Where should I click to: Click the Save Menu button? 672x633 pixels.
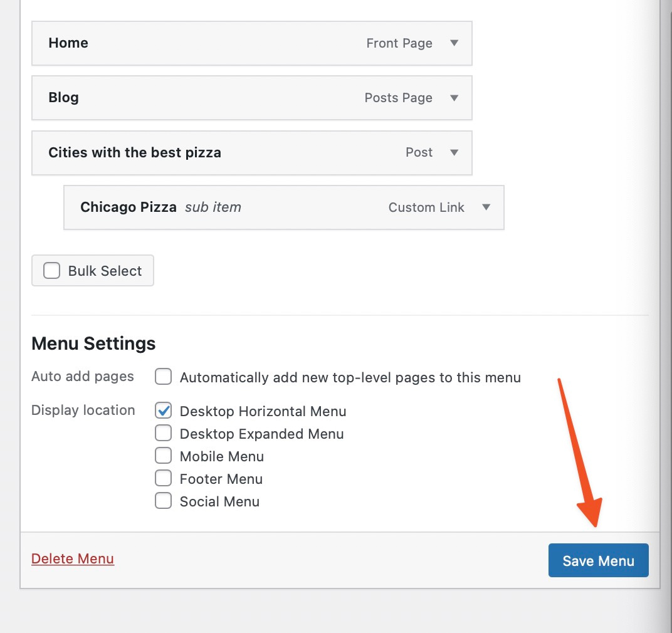click(598, 561)
